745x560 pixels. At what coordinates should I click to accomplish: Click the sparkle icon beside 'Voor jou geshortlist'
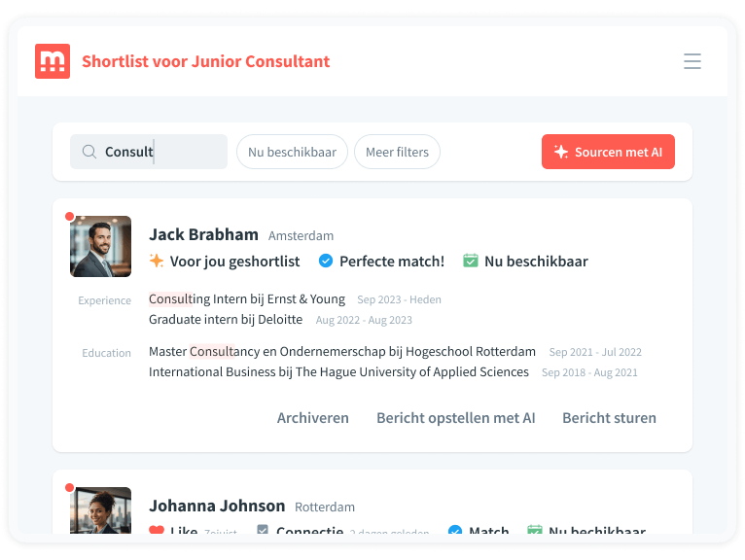(157, 261)
